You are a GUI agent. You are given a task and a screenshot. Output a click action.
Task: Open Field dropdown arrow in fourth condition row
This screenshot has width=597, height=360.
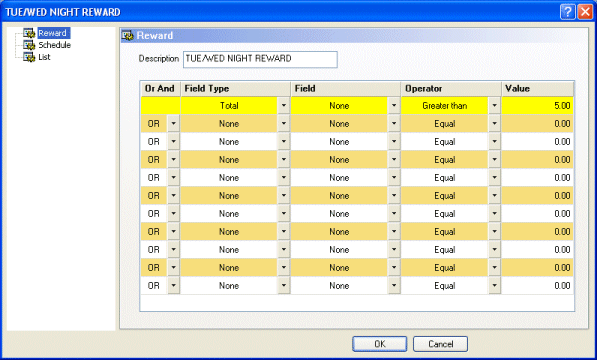pos(394,160)
